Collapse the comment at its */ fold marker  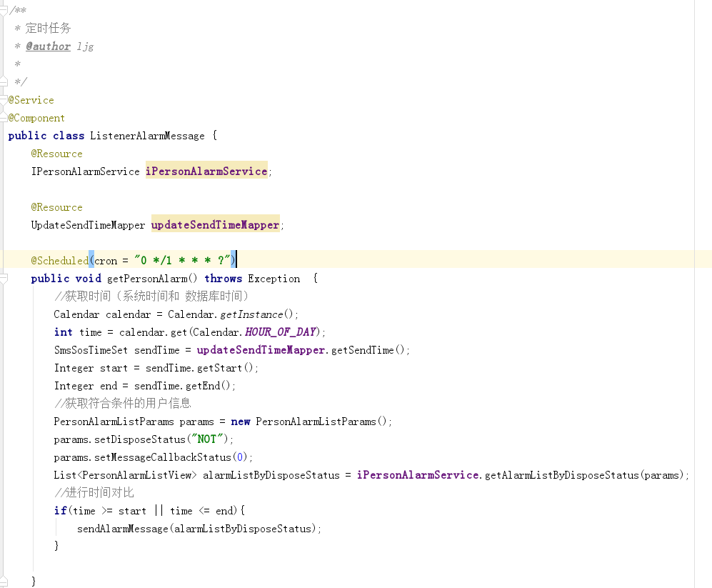[x=4, y=81]
